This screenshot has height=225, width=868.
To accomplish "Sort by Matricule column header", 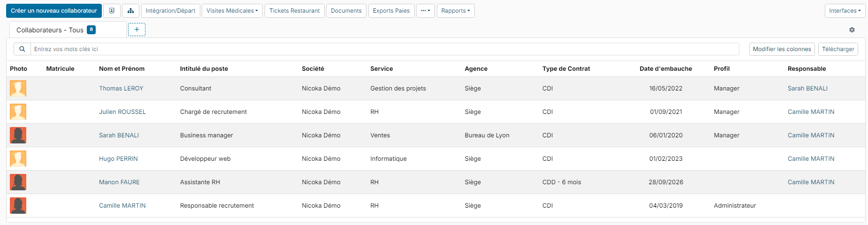I will click(60, 68).
